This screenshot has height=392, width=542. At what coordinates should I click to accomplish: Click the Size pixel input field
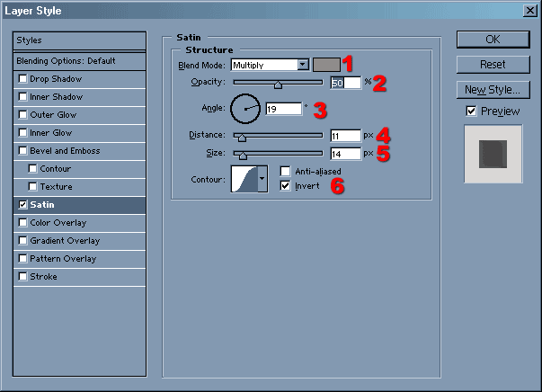346,154
